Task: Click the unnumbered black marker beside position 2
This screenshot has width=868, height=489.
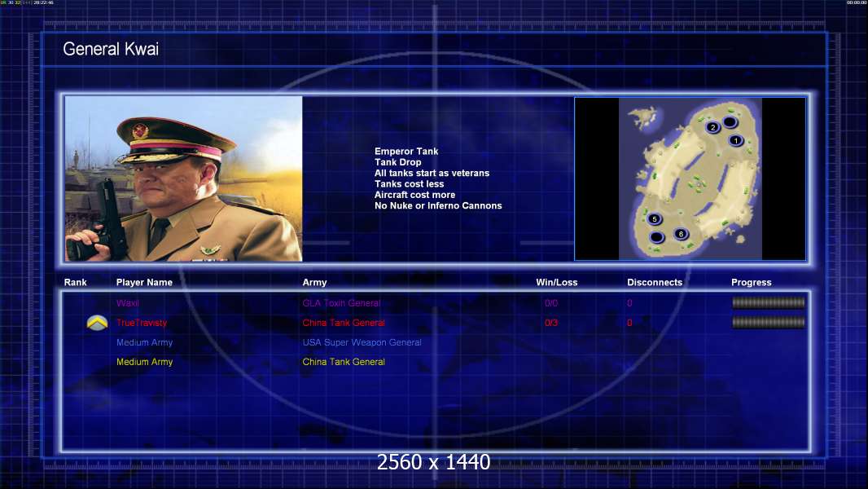Action: pyautogui.click(x=730, y=121)
